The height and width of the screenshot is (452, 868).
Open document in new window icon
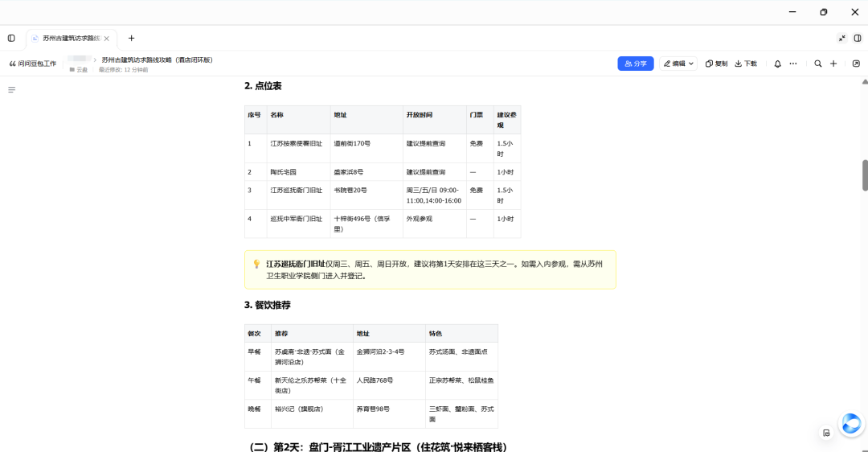point(856,64)
